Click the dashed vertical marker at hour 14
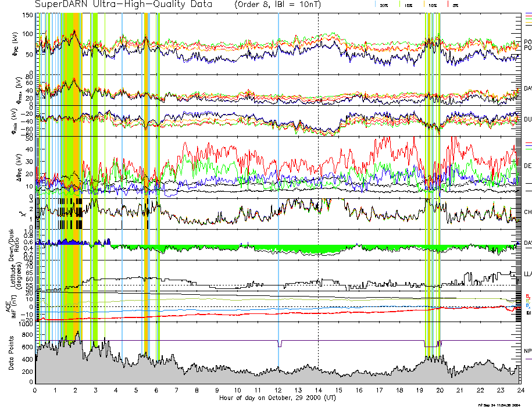 (x=318, y=198)
